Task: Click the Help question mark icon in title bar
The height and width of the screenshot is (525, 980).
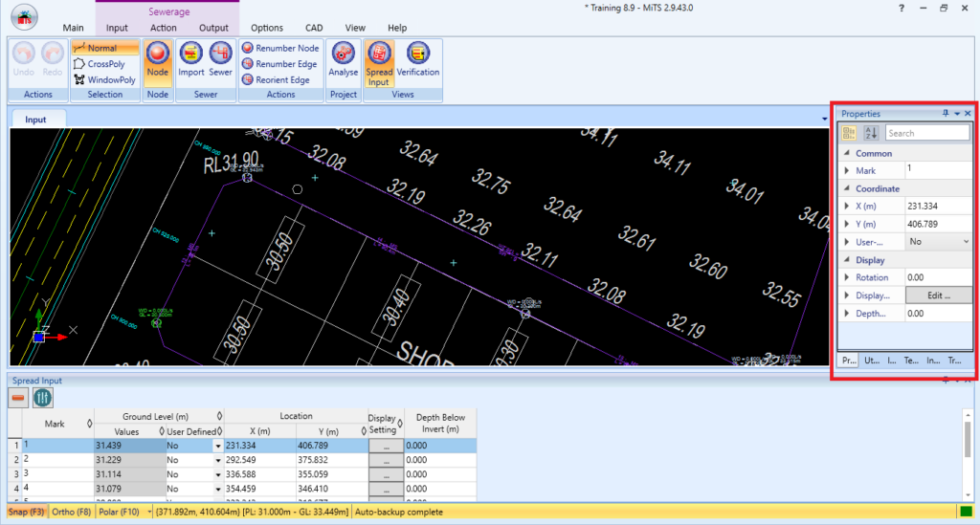Action: pos(902,8)
